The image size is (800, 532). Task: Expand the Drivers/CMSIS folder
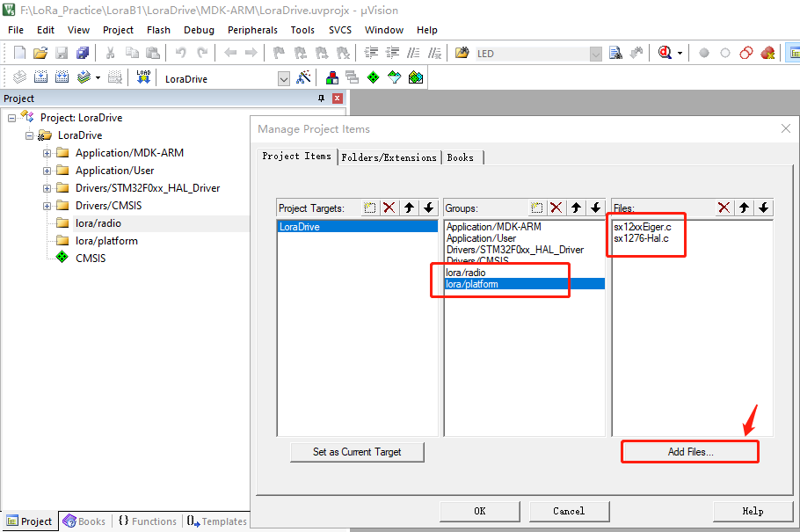(47, 207)
